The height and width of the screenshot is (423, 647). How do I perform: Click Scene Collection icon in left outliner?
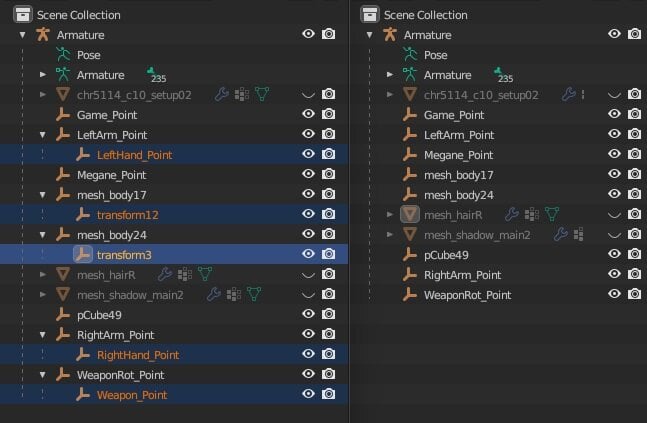click(x=22, y=14)
